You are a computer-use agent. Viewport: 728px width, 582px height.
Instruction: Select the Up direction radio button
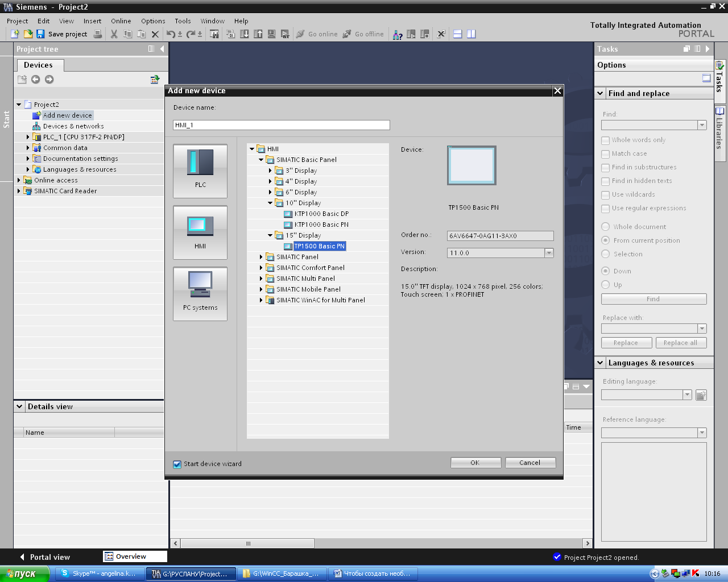[x=606, y=285]
